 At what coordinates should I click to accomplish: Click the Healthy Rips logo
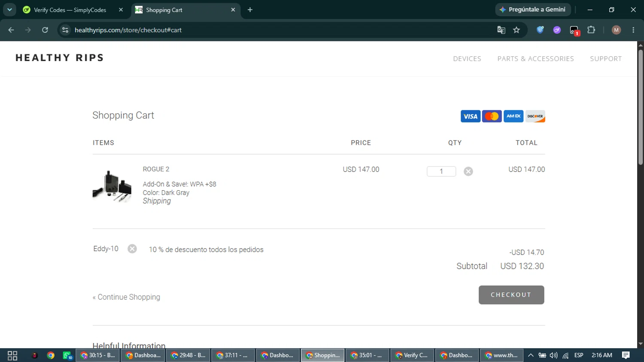point(60,58)
